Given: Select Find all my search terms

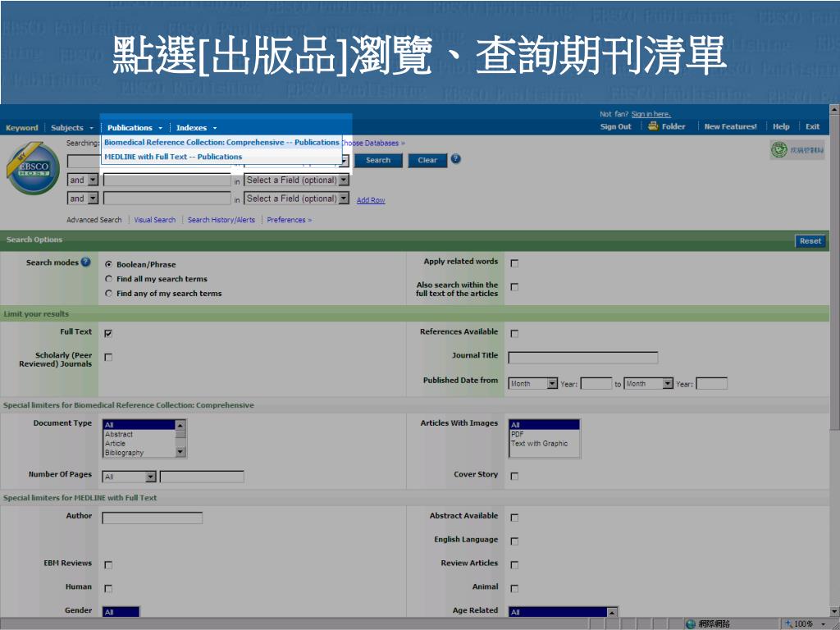Looking at the screenshot, I should point(109,279).
